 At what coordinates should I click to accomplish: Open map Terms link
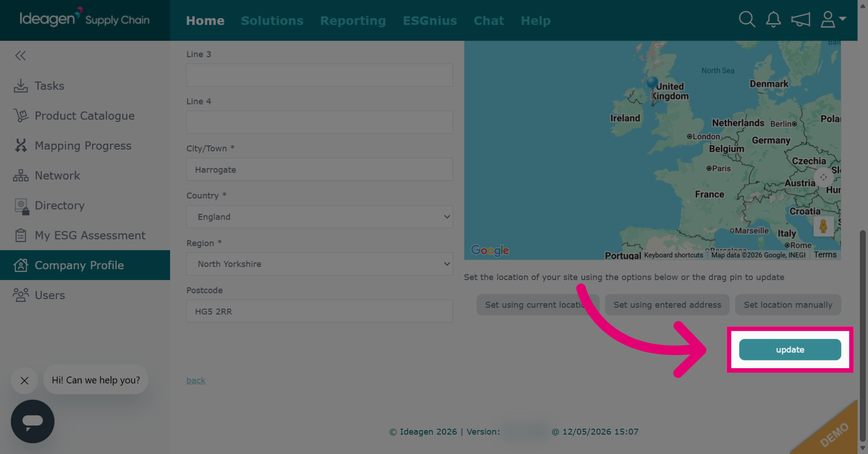[x=825, y=255]
